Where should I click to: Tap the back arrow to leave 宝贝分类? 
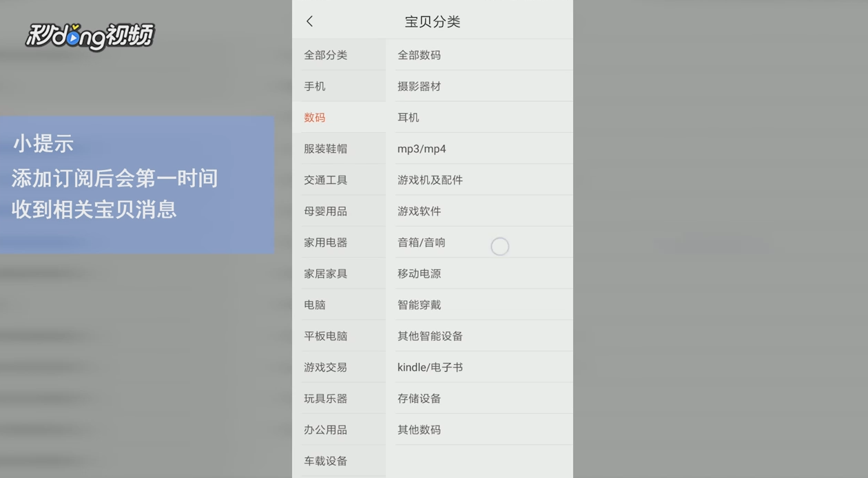coord(309,21)
